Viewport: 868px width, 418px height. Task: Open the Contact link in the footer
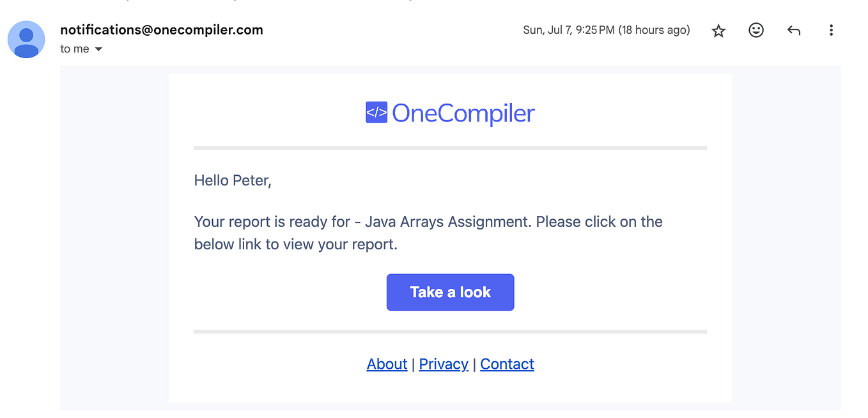[x=507, y=364]
